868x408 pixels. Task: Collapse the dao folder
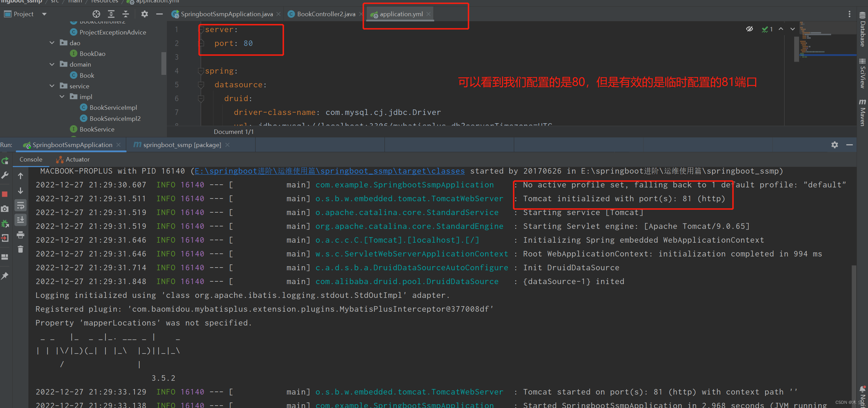tap(52, 43)
